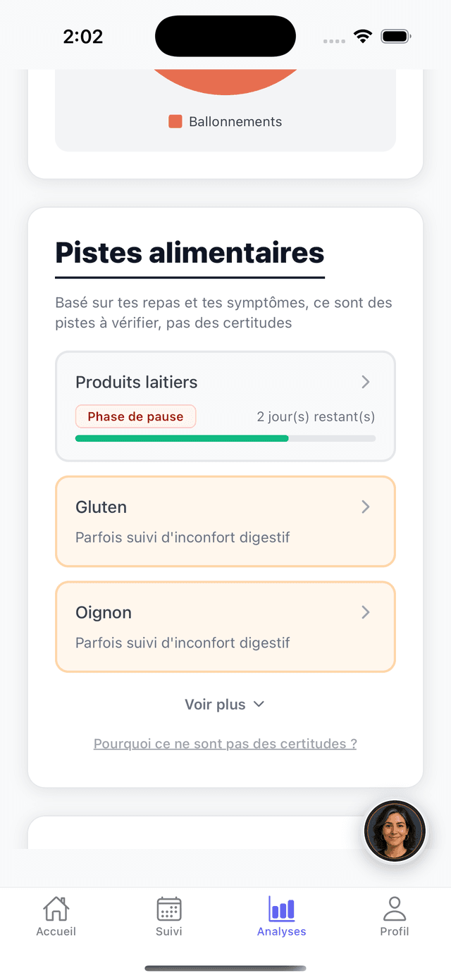This screenshot has height=980, width=451.
Task: Expand the Oignon card chevron
Action: coord(365,612)
